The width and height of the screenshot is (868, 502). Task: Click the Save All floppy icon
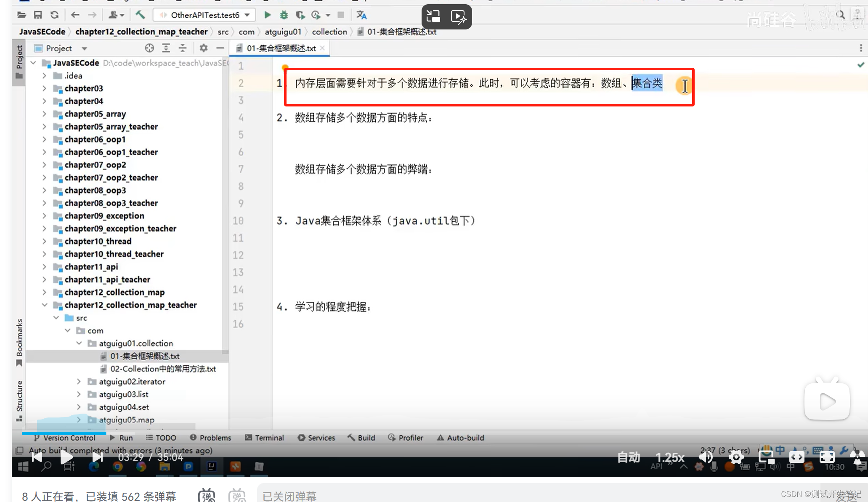coord(38,15)
